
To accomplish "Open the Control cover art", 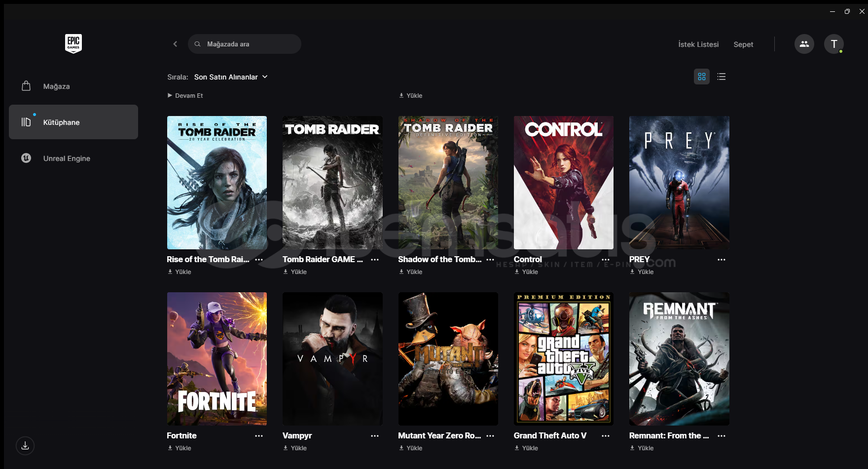I will tap(564, 183).
